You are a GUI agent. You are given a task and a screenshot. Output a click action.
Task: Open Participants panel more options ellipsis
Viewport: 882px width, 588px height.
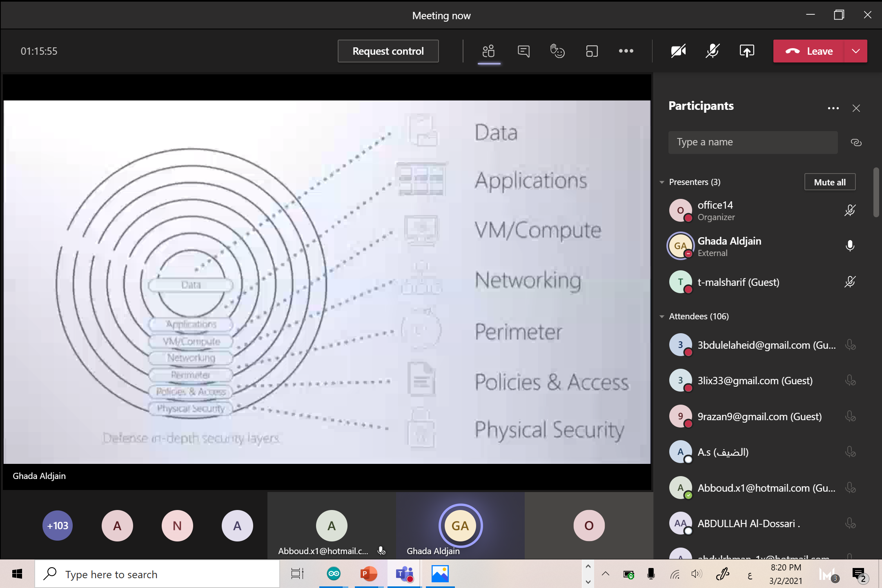(x=833, y=108)
